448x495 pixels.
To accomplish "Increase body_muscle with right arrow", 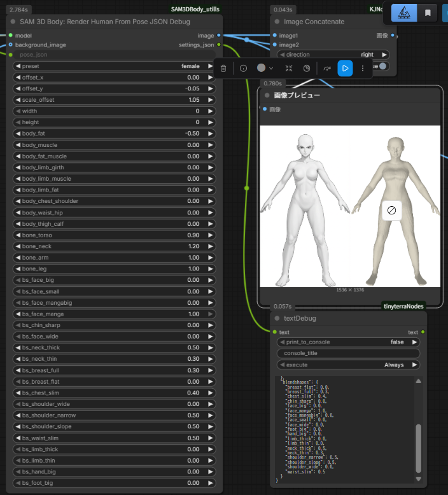I will 210,145.
